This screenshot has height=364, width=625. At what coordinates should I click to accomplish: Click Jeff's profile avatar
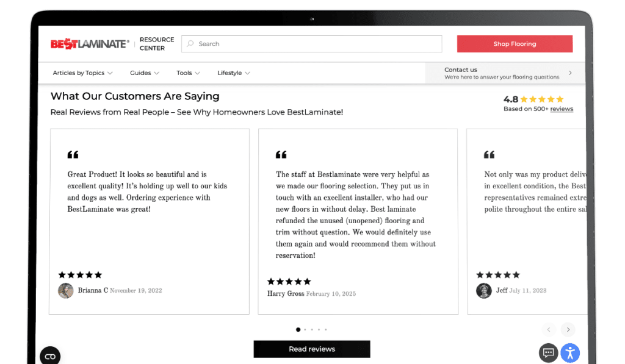(x=484, y=291)
